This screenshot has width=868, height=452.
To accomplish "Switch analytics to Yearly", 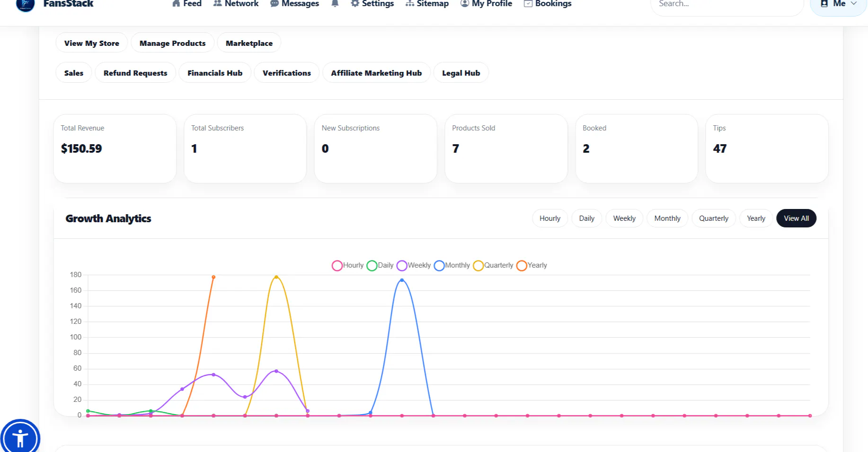I will tap(756, 218).
